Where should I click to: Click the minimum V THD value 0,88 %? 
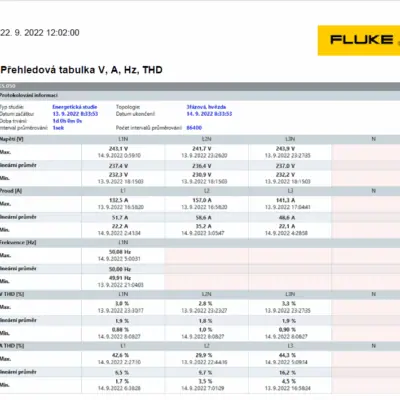coord(120,330)
